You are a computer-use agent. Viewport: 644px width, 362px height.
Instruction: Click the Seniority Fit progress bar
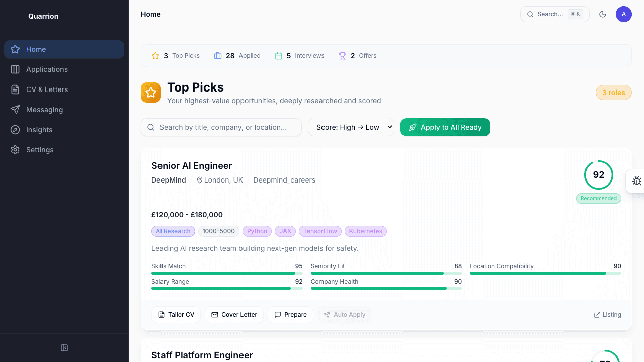(x=386, y=273)
